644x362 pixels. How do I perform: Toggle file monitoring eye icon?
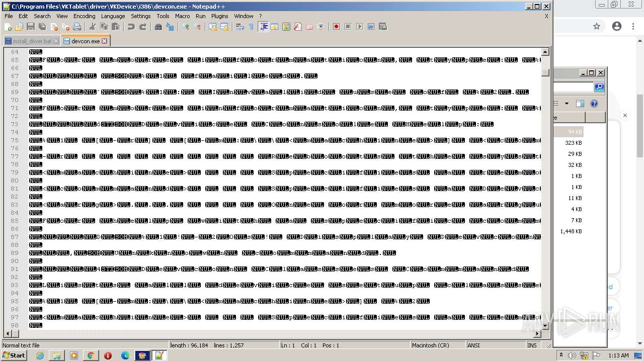321,27
